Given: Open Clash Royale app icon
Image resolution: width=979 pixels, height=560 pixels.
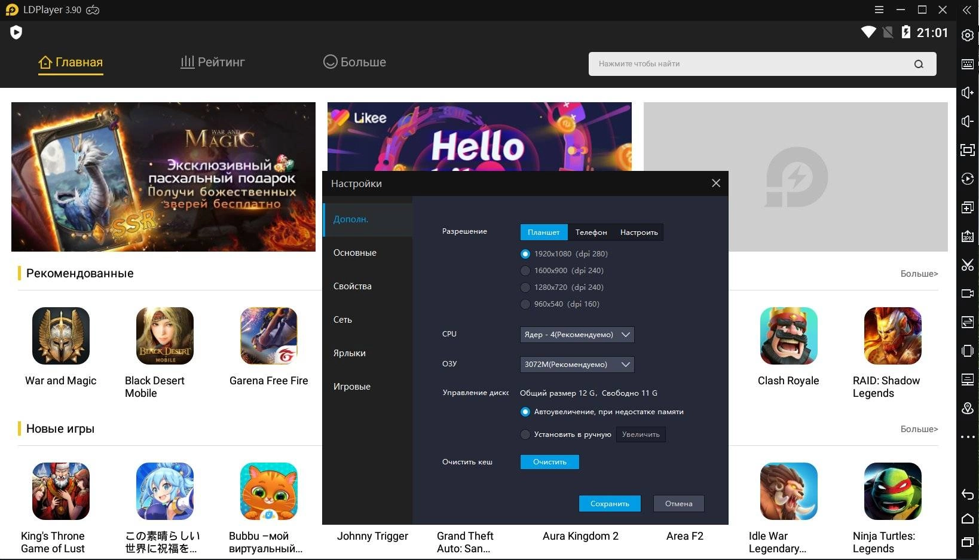Looking at the screenshot, I should (788, 336).
